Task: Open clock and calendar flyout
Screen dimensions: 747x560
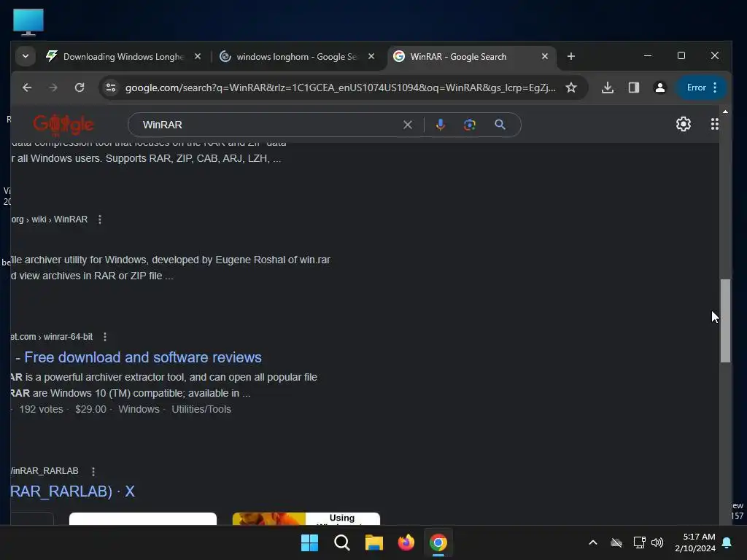Action: (x=695, y=542)
